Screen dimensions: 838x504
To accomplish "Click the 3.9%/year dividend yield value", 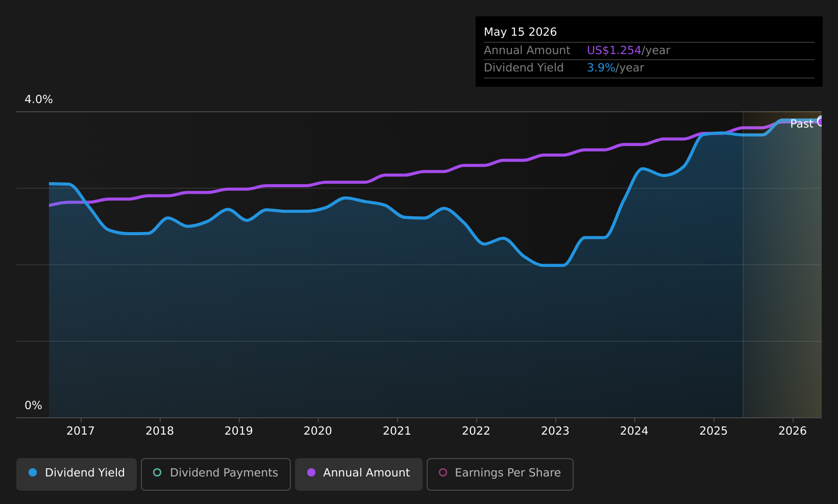I will [615, 68].
